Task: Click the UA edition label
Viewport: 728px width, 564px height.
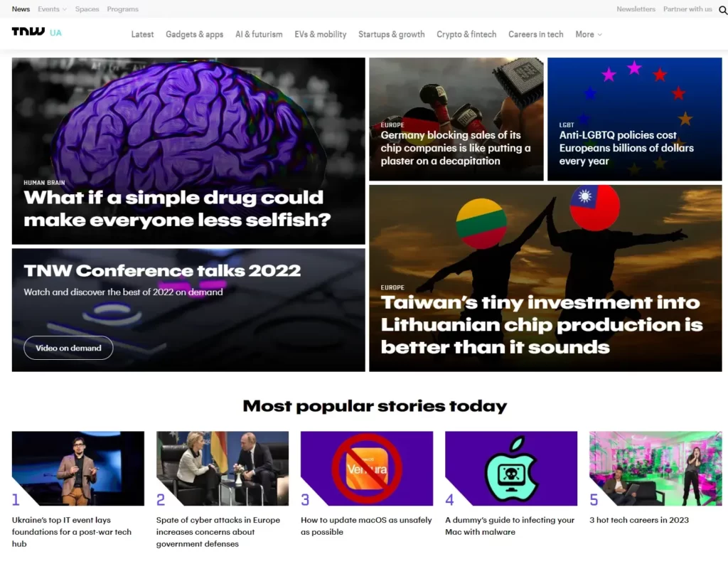Action: [55, 33]
